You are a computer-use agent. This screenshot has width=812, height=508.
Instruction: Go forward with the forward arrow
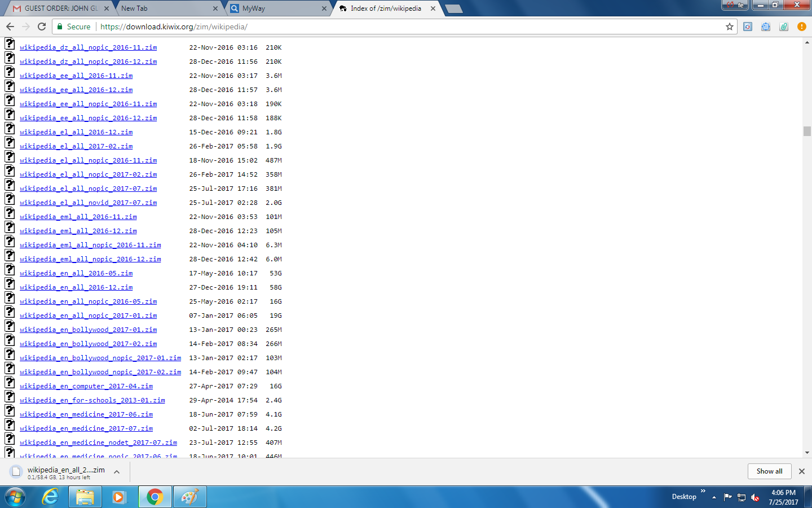pos(26,27)
